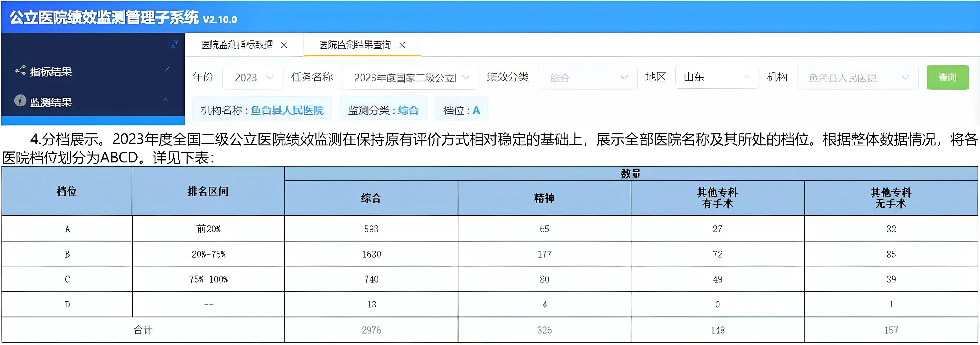The width and height of the screenshot is (980, 345).
Task: Open the 机构 鱼台县人民医院 dropdown
Action: click(x=857, y=78)
